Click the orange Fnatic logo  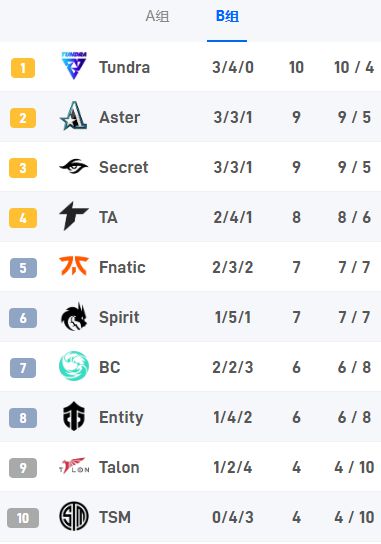click(x=74, y=266)
